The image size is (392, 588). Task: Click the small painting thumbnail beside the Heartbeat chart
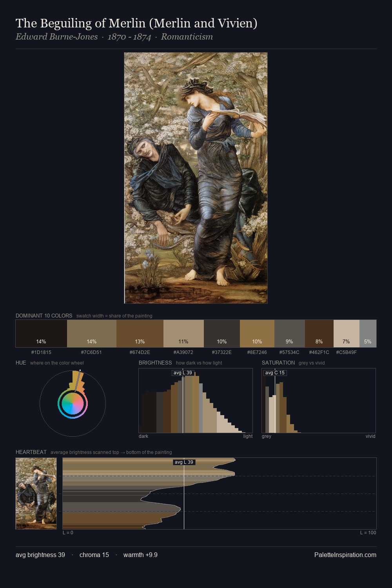36,494
